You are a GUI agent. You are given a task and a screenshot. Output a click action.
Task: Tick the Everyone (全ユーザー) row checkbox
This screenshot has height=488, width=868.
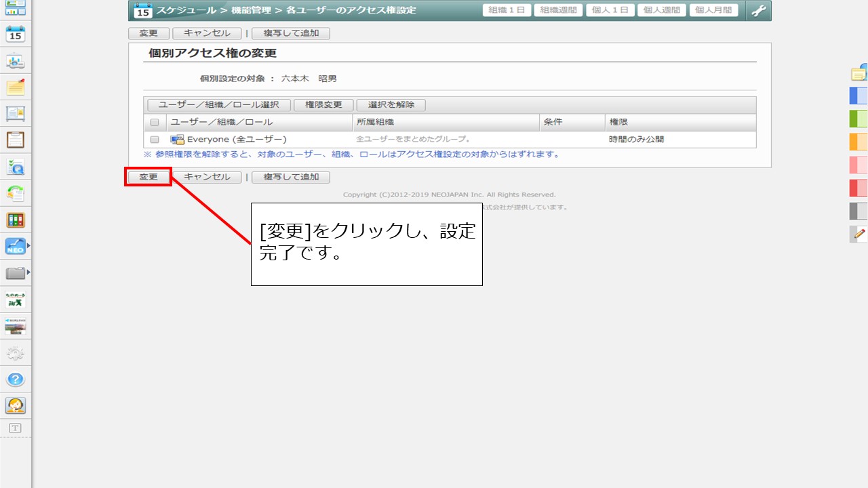[x=155, y=140]
